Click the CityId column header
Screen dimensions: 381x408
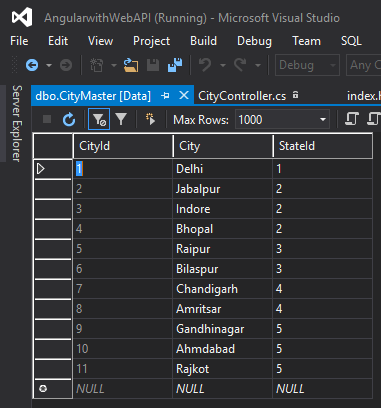[x=123, y=146]
